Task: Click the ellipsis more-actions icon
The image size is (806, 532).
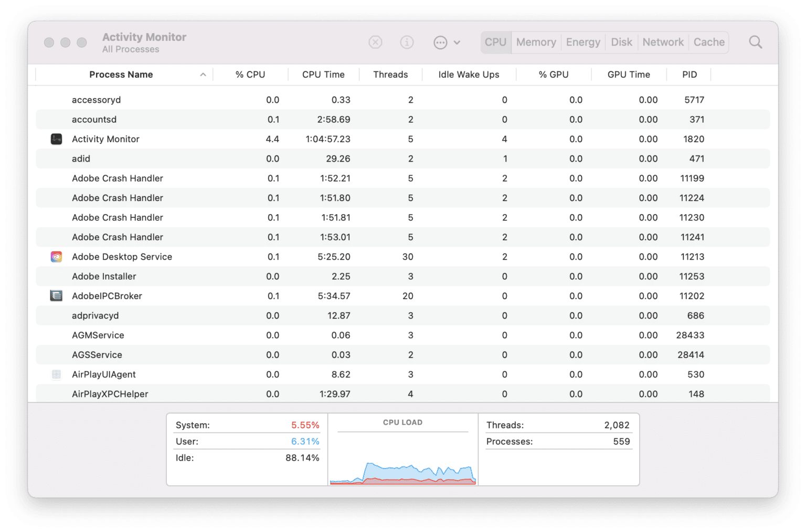Action: click(x=440, y=42)
